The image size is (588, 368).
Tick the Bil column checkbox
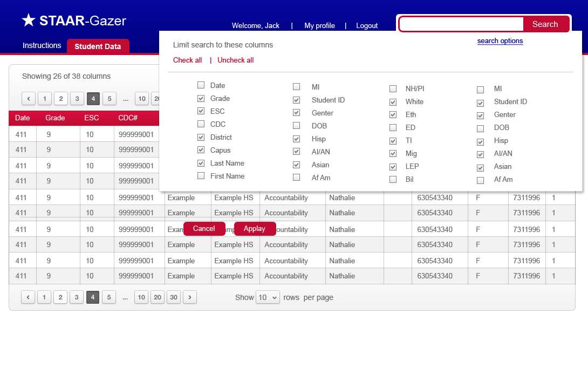pos(393,180)
